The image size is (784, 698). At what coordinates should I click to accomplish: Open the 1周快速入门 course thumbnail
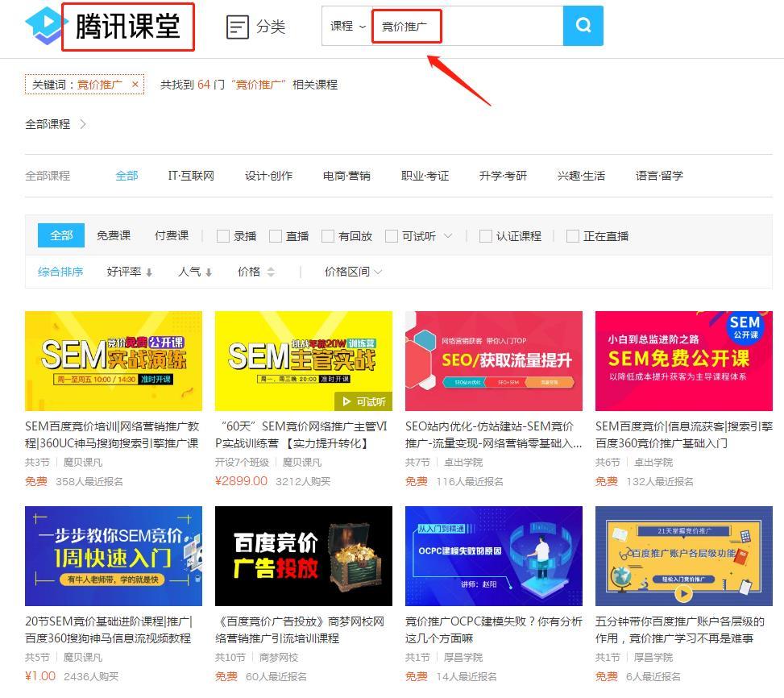114,556
